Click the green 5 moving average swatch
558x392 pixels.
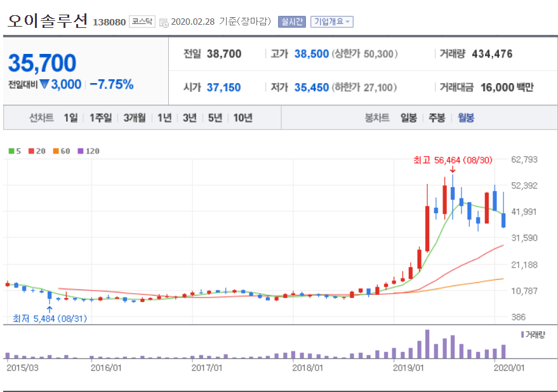coord(11,151)
